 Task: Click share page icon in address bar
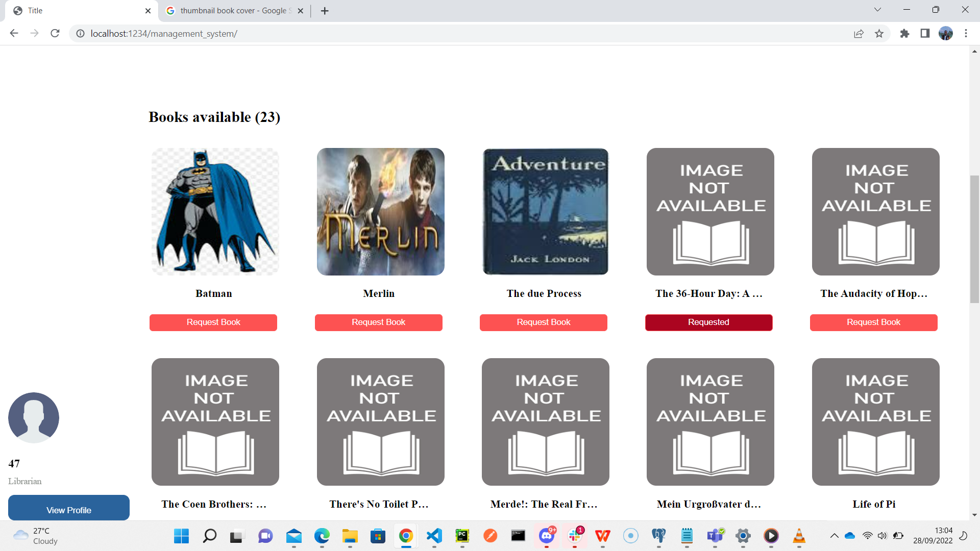[859, 34]
